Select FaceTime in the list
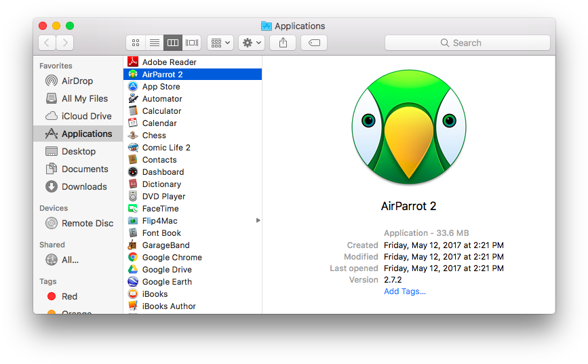Screen dimensions: 588x364 [193, 209]
